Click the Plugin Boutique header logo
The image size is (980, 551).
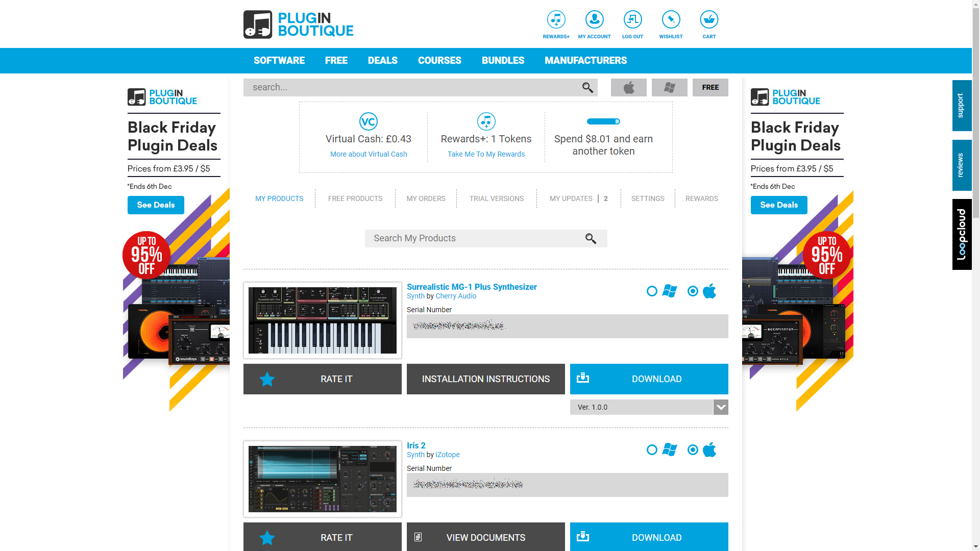(x=298, y=24)
